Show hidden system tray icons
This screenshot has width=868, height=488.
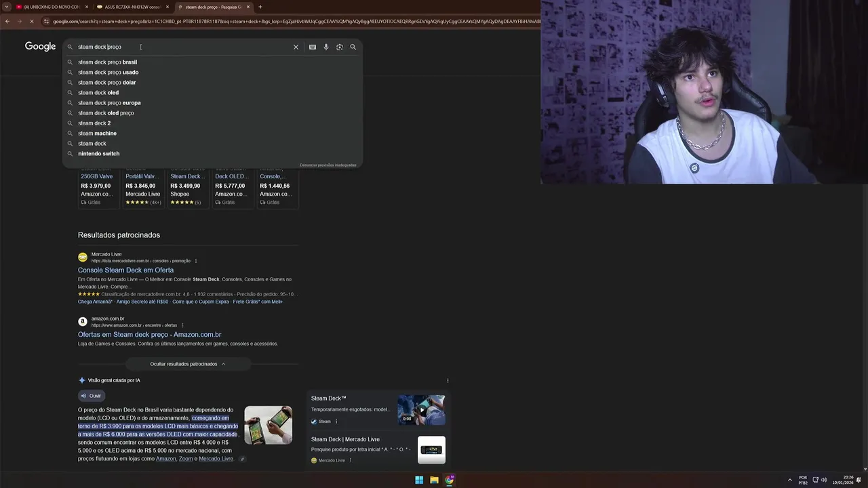790,480
